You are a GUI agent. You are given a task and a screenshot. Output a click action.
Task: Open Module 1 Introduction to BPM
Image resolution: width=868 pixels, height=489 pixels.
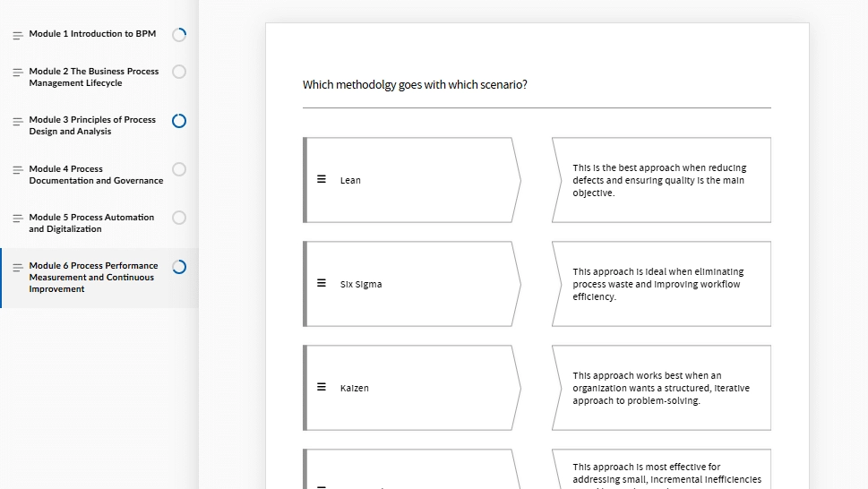(x=92, y=34)
